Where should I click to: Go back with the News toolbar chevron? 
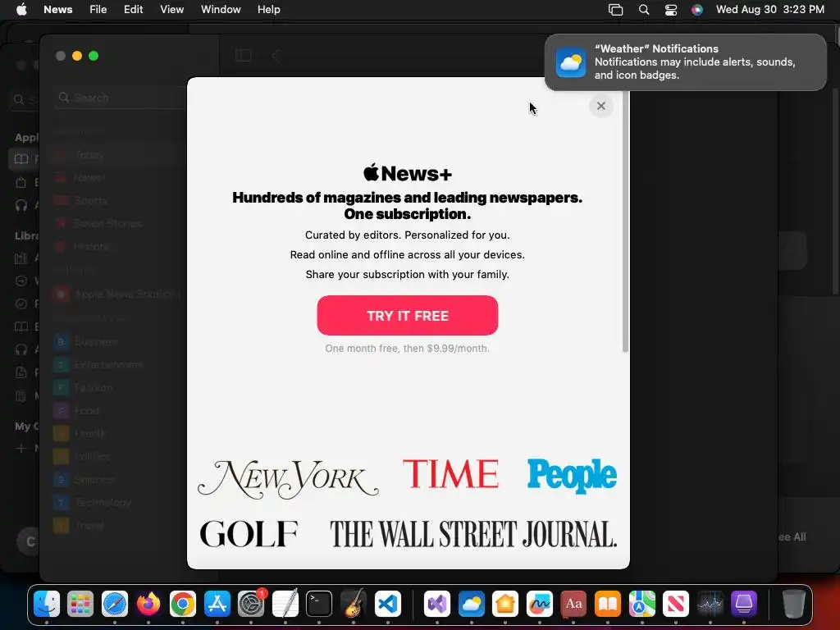[x=276, y=55]
